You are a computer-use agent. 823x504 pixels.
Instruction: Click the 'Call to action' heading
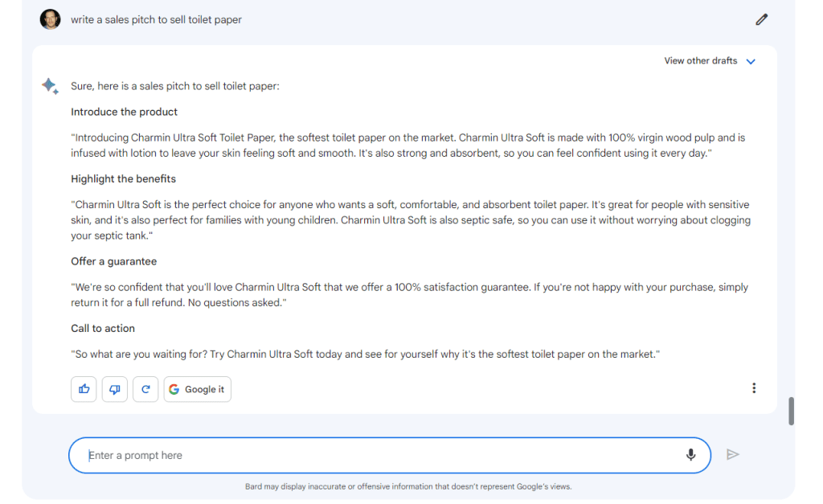[103, 328]
